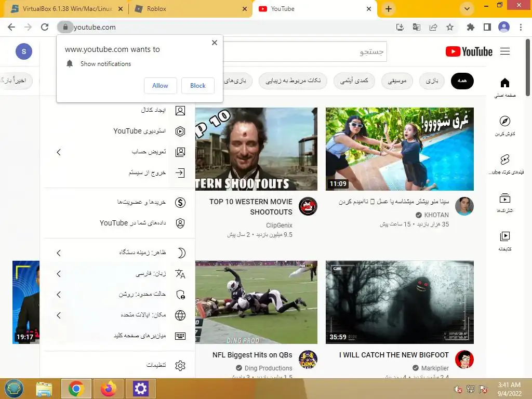Block YouTube notifications
Image resolution: width=532 pixels, height=399 pixels.
click(198, 86)
